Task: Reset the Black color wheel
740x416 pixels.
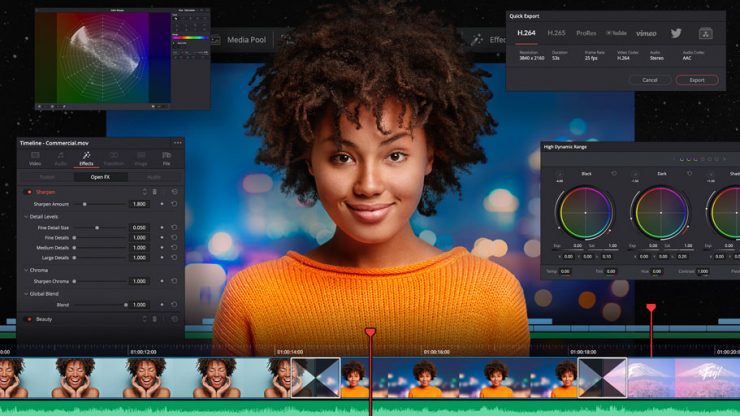Action: coord(612,172)
